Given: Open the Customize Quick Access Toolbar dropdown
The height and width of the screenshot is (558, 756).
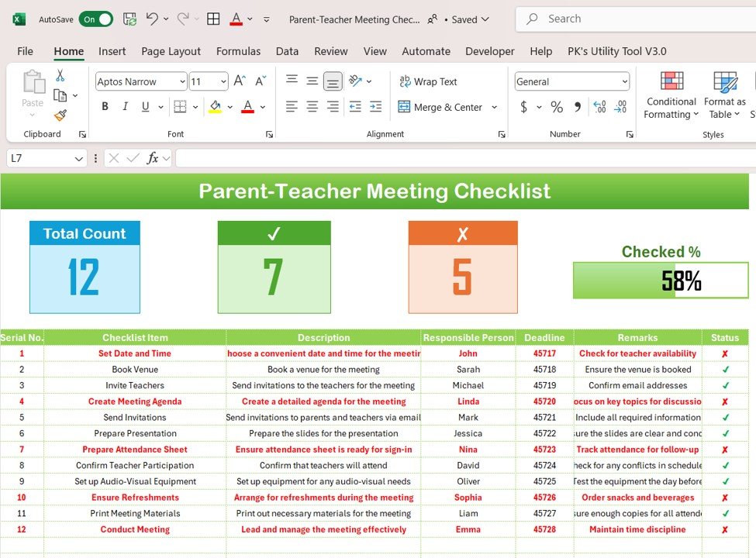Looking at the screenshot, I should (266, 19).
